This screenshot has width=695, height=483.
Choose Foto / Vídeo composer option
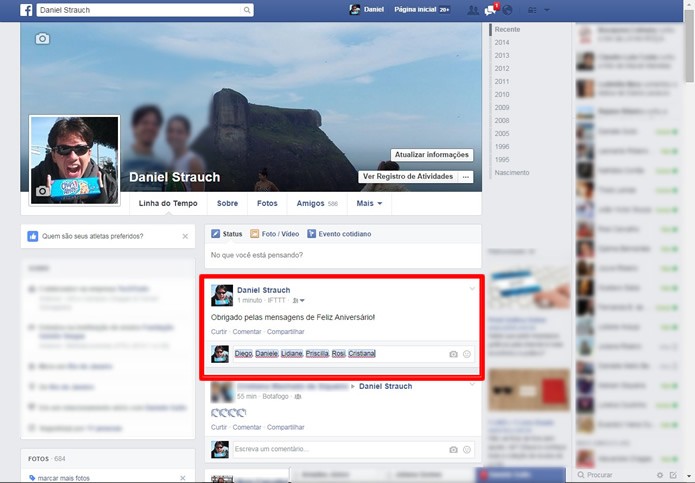pos(275,234)
